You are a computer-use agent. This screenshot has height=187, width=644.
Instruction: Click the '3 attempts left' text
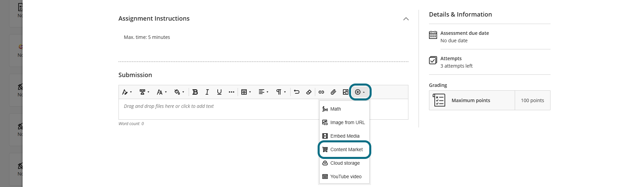coord(456,66)
